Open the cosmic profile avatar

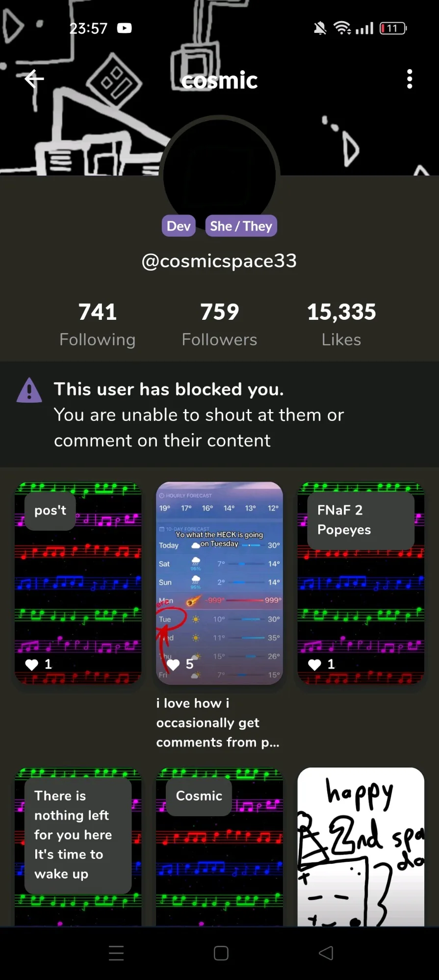click(219, 172)
